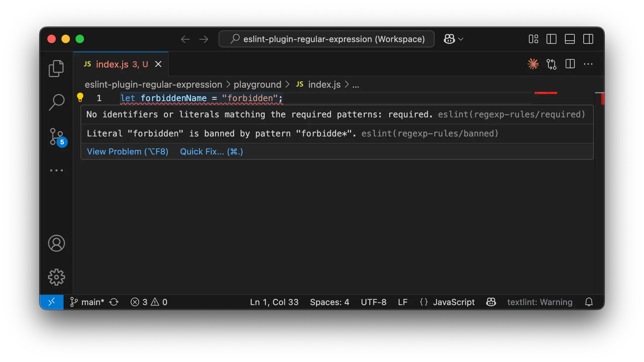Open Problems via errors and warnings count
This screenshot has height=362, width=644.
coord(149,302)
